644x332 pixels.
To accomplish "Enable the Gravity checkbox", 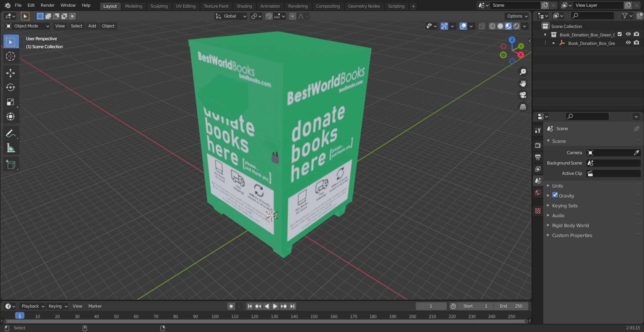I will click(555, 195).
